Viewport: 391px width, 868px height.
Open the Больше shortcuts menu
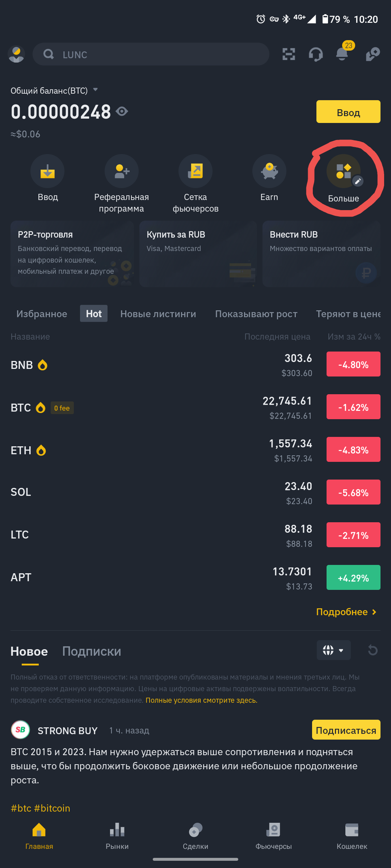tap(344, 172)
